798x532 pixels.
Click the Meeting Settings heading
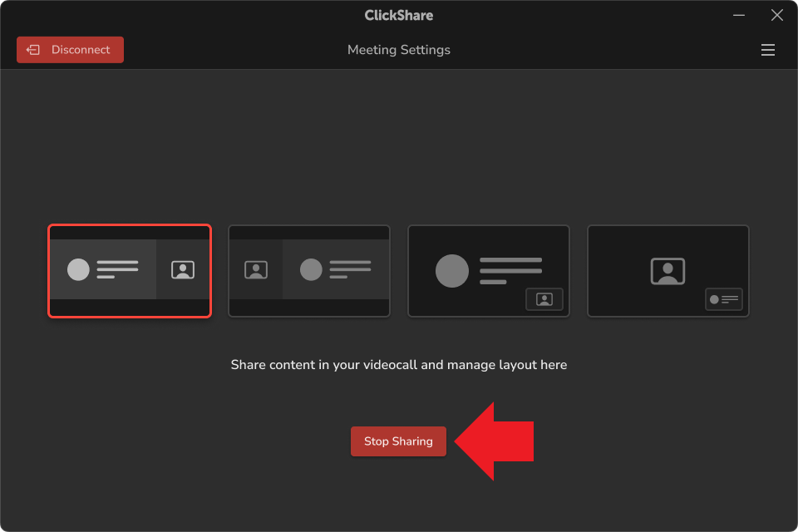click(399, 50)
